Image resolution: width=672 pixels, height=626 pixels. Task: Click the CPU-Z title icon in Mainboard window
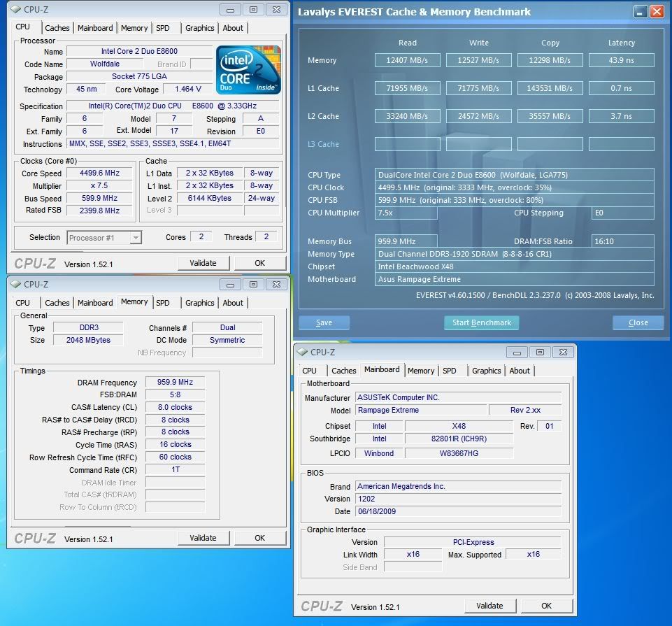(301, 352)
